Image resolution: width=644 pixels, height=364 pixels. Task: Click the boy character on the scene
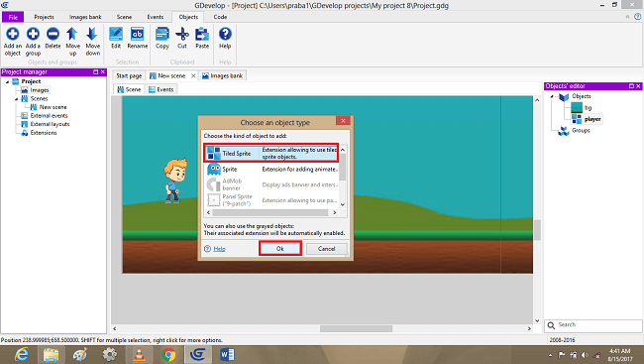(175, 181)
